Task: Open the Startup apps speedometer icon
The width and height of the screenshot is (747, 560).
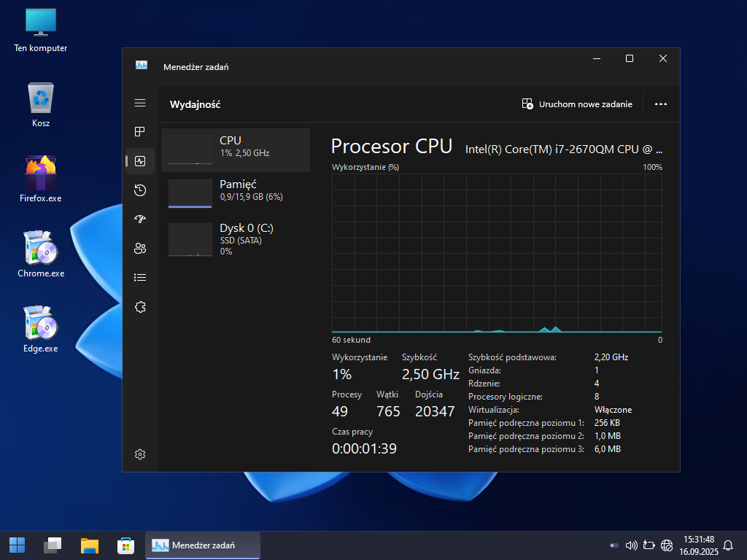Action: [x=140, y=219]
